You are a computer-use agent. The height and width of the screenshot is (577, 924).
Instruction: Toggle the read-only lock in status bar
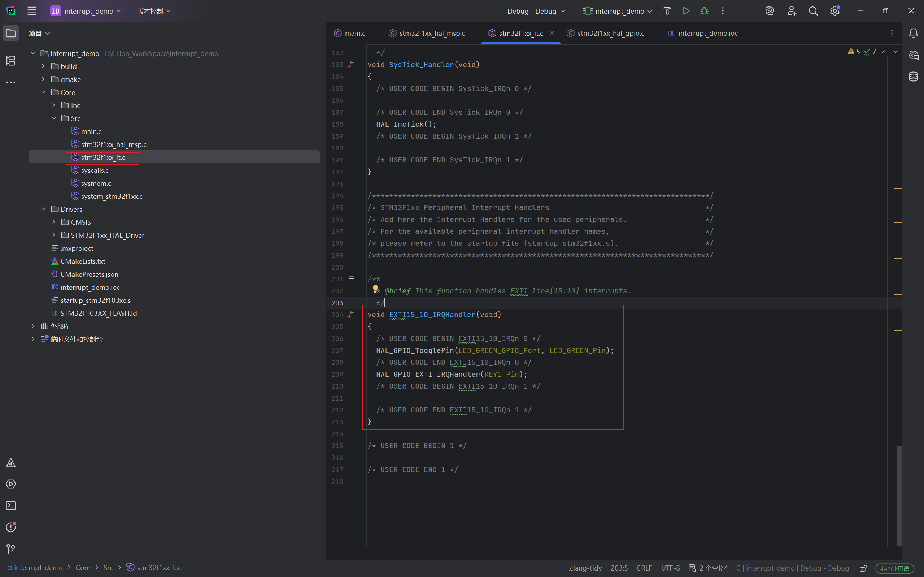pyautogui.click(x=863, y=568)
